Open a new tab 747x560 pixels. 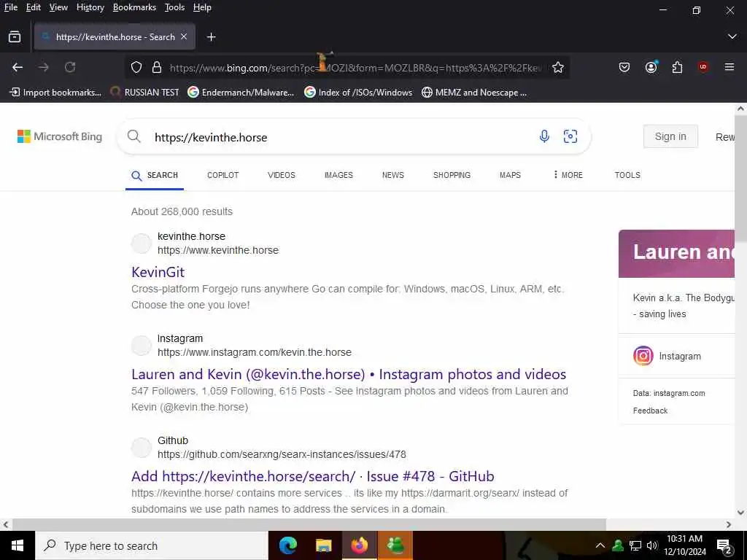pyautogui.click(x=211, y=36)
